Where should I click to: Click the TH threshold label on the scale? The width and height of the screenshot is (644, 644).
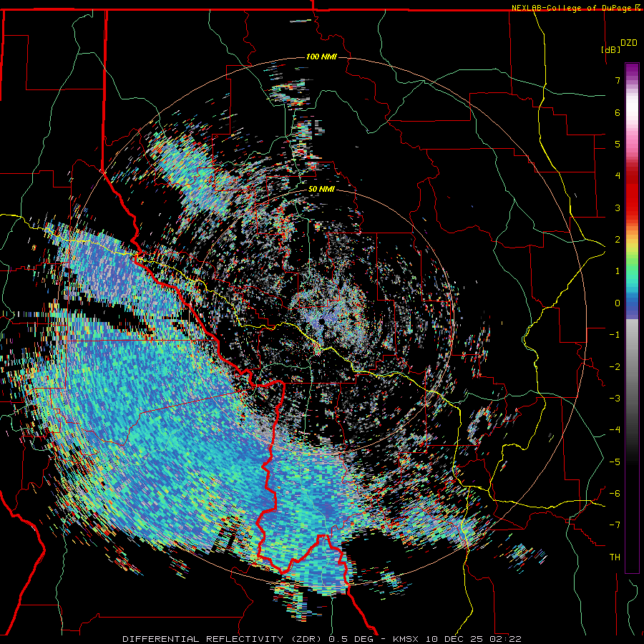click(x=615, y=557)
